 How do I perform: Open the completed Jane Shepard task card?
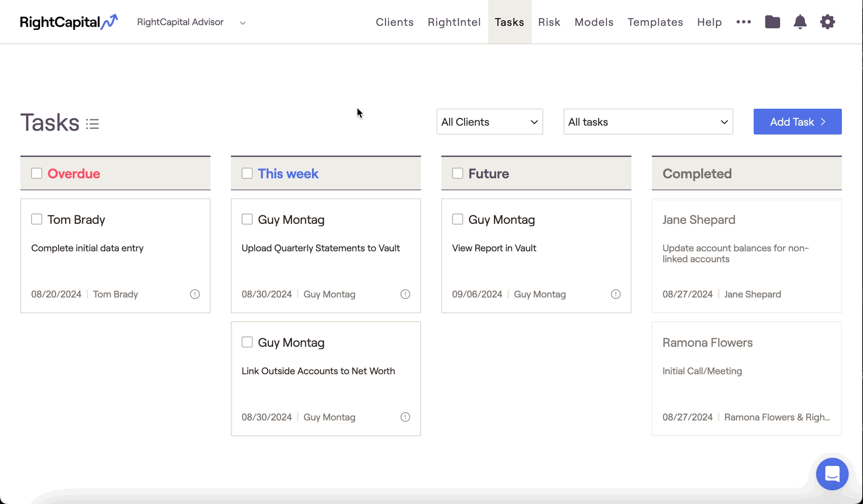point(746,255)
